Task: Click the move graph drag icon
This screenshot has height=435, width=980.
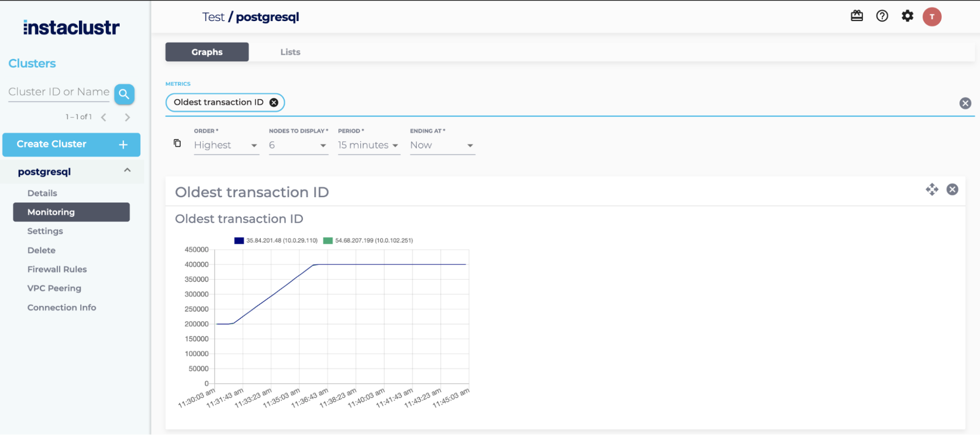Action: coord(931,190)
